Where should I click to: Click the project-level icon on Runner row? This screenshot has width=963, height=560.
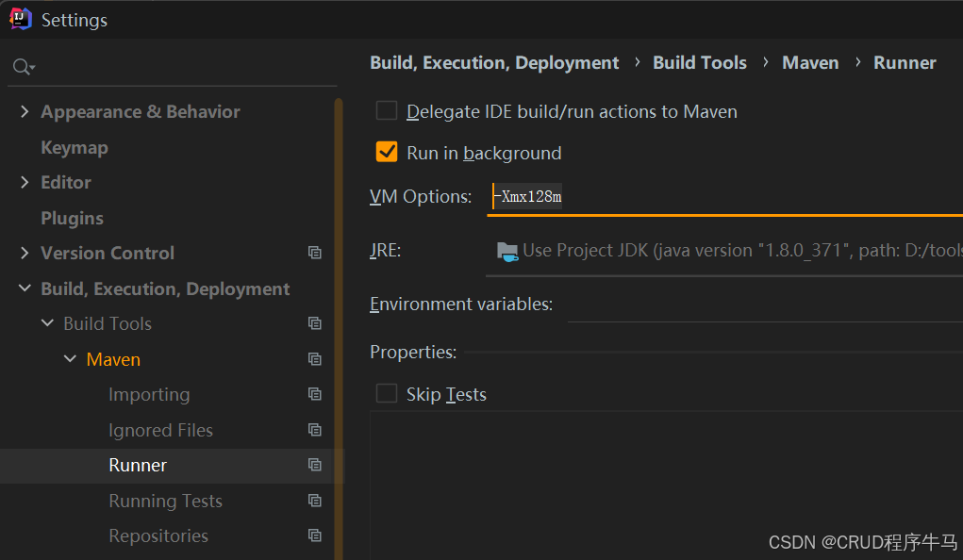315,465
